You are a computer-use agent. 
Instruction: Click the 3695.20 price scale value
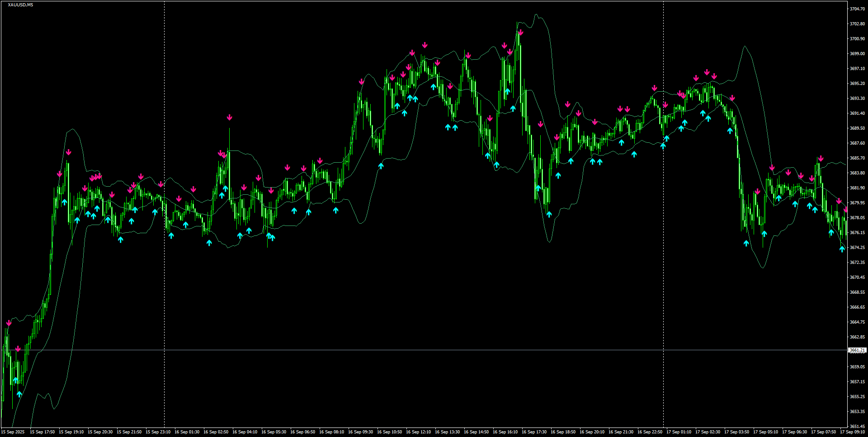857,84
